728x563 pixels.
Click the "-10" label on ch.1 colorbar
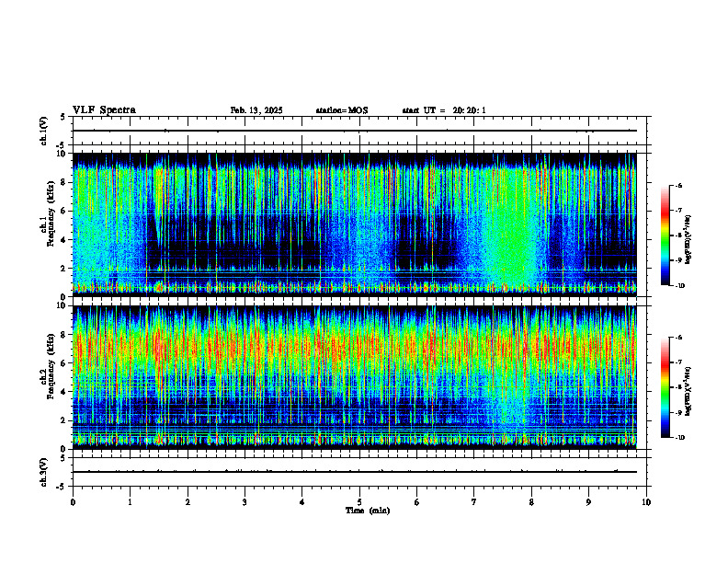679,286
